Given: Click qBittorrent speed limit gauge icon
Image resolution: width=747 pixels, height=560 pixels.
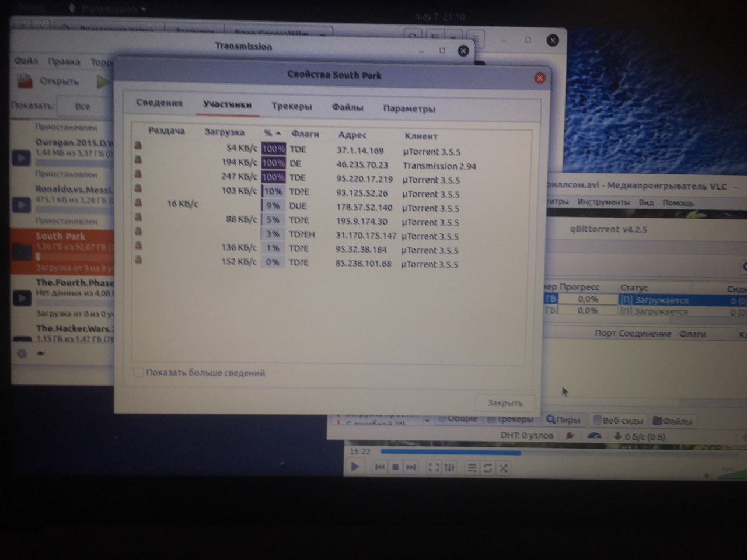Looking at the screenshot, I should (x=594, y=435).
